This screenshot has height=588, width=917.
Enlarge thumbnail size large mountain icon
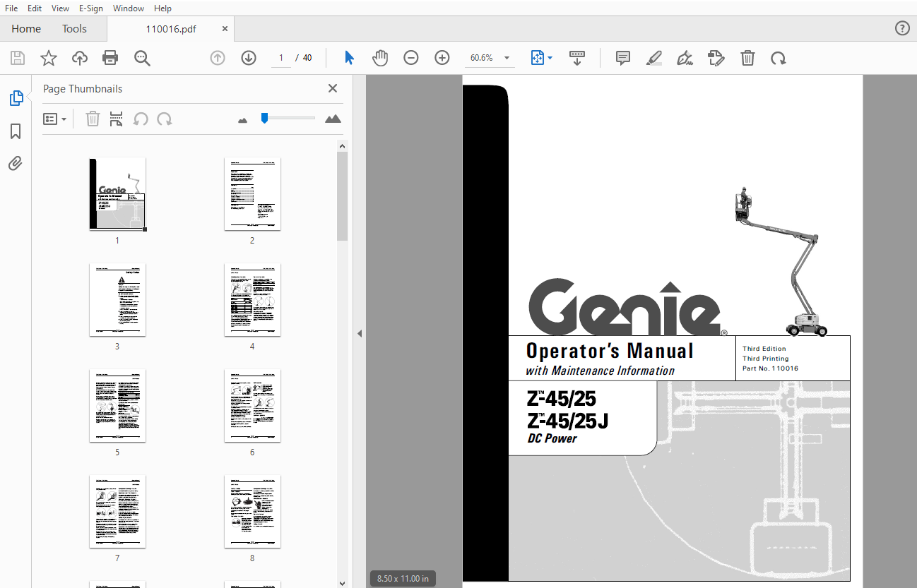[333, 119]
